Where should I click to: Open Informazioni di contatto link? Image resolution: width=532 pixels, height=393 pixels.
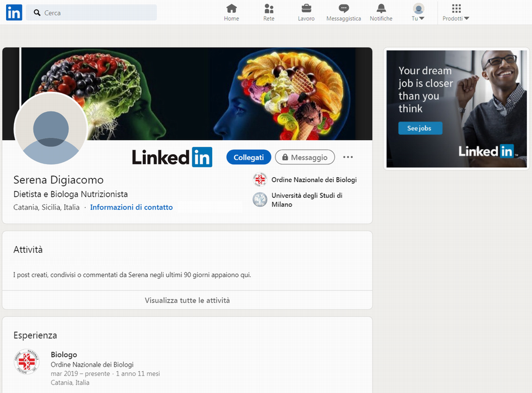(x=131, y=207)
